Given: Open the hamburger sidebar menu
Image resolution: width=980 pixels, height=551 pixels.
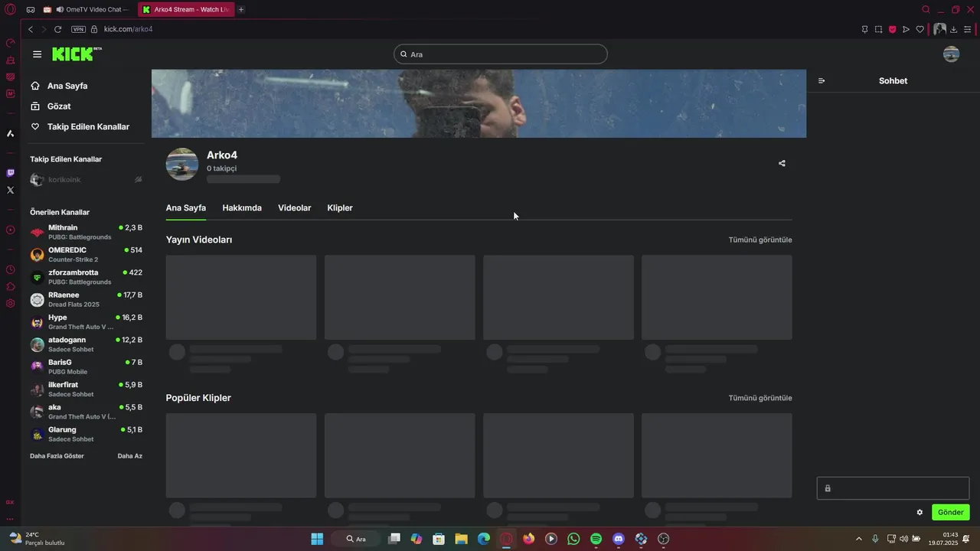Looking at the screenshot, I should click(x=37, y=54).
